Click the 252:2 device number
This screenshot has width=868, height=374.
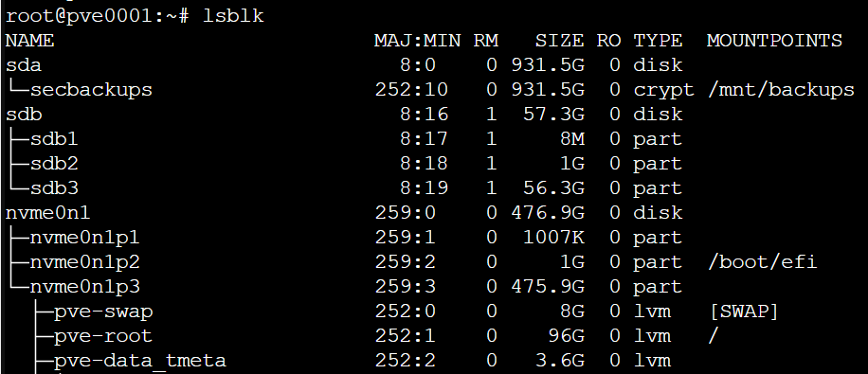coord(406,360)
